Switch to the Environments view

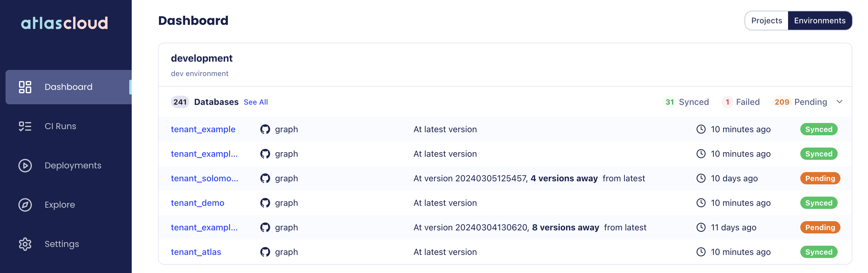pyautogui.click(x=820, y=21)
